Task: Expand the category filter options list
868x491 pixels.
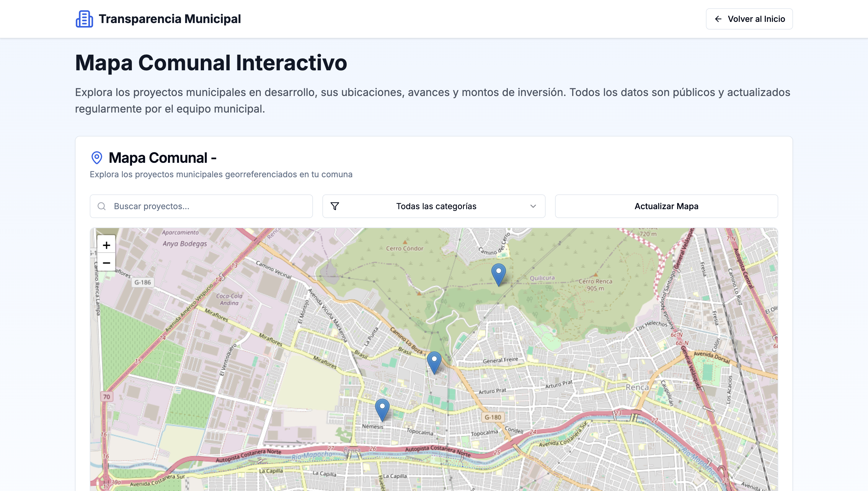Action: 434,206
